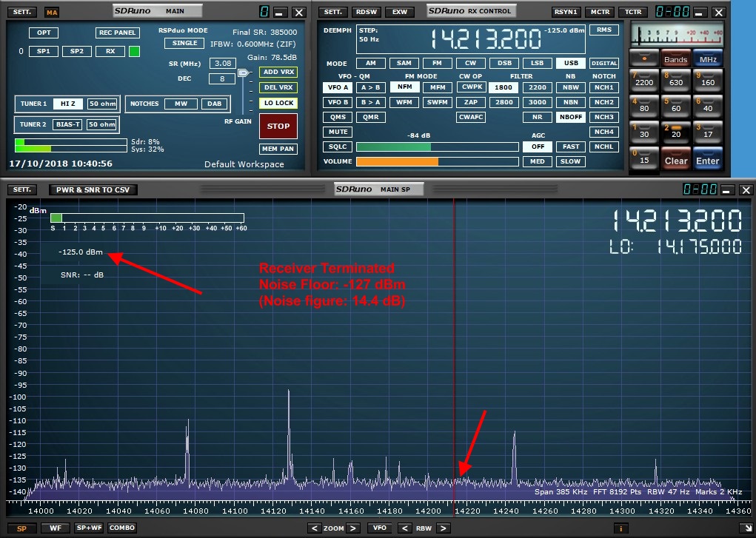The height and width of the screenshot is (538, 756).
Task: Select the 160 band keypad button
Action: pos(708,81)
